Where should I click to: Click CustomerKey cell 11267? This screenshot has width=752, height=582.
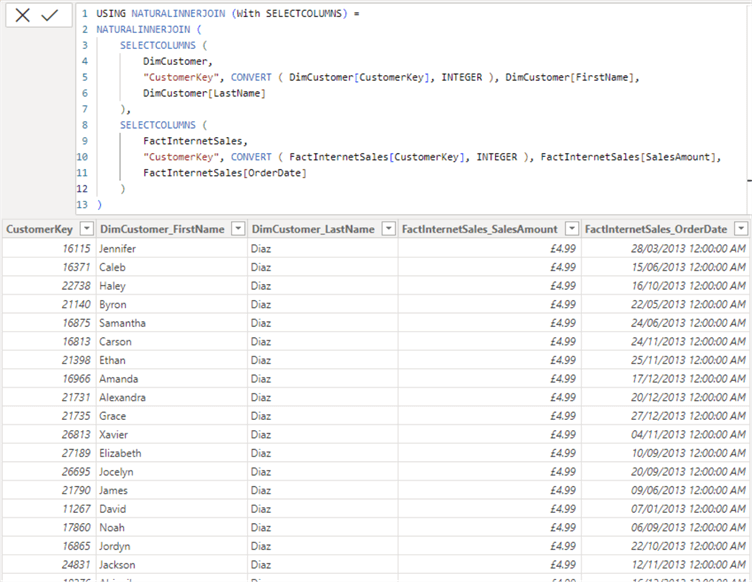(49, 509)
